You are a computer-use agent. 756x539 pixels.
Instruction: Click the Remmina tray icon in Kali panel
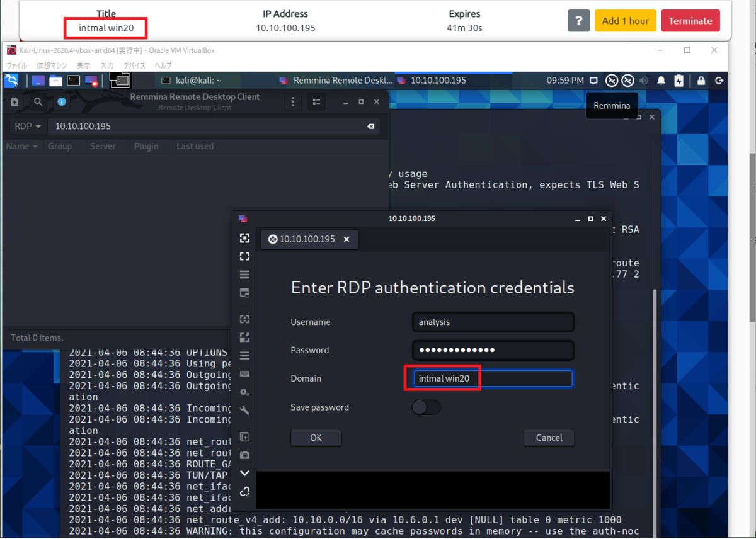click(x=612, y=81)
